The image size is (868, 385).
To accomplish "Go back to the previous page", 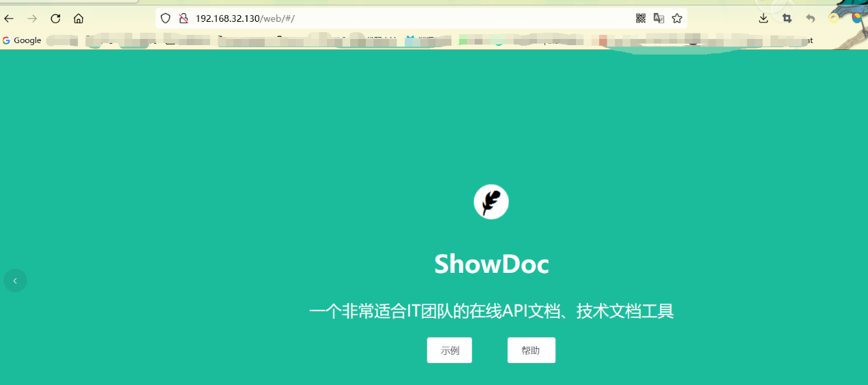I will 9,18.
